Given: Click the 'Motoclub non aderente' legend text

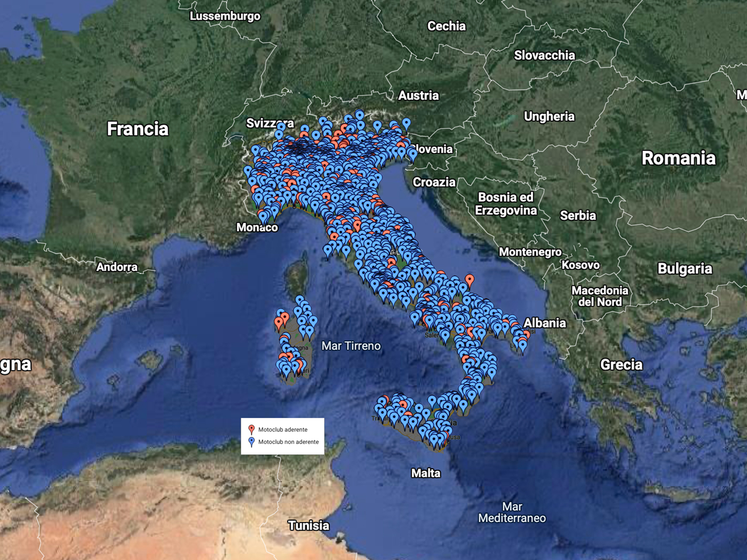Looking at the screenshot, I should click(288, 442).
